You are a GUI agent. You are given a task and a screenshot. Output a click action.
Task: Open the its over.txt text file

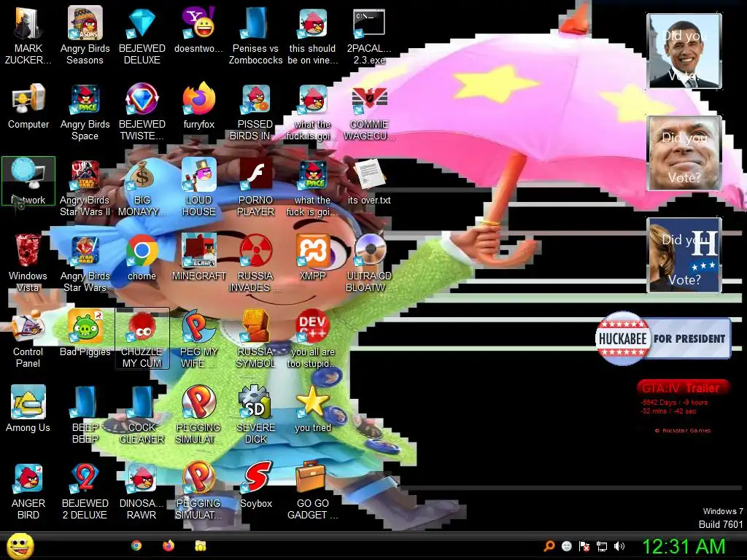[369, 182]
